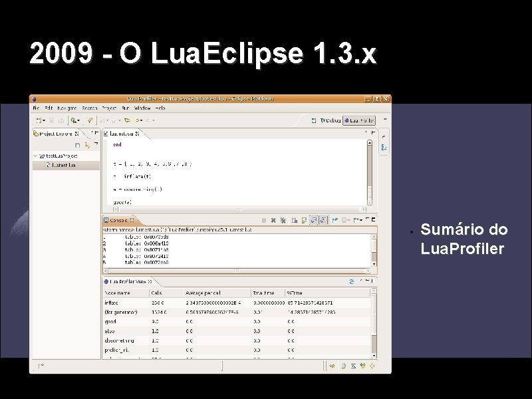The width and height of the screenshot is (532, 399).
Task: Click the refresh icon in Lua Profiler View
Action: pyautogui.click(x=352, y=281)
